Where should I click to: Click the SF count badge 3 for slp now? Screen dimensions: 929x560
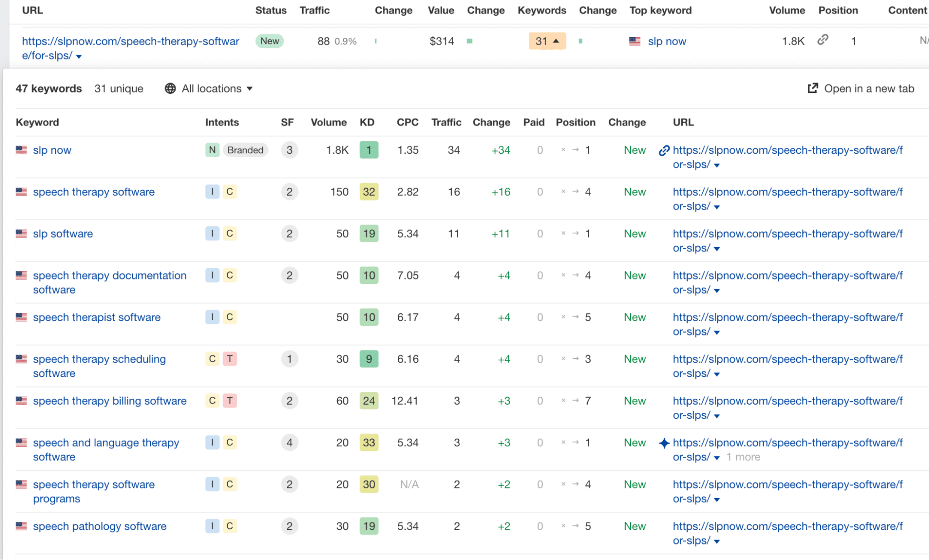[x=289, y=150]
